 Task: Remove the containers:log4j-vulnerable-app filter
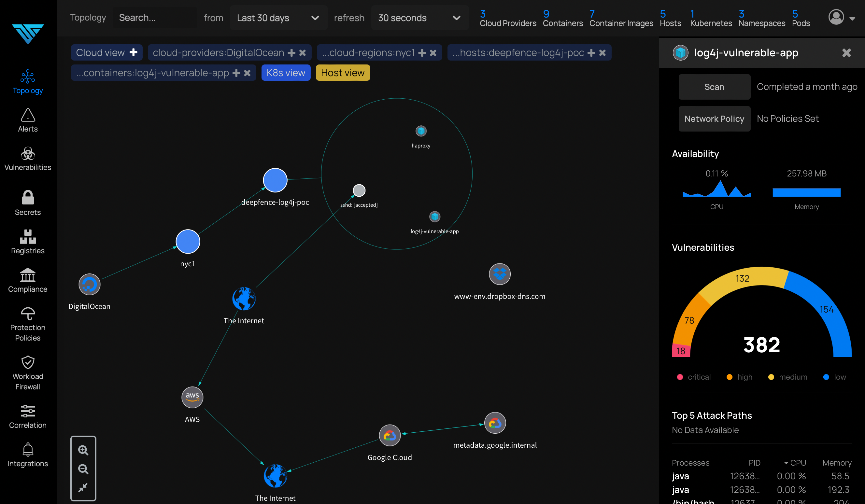(247, 73)
